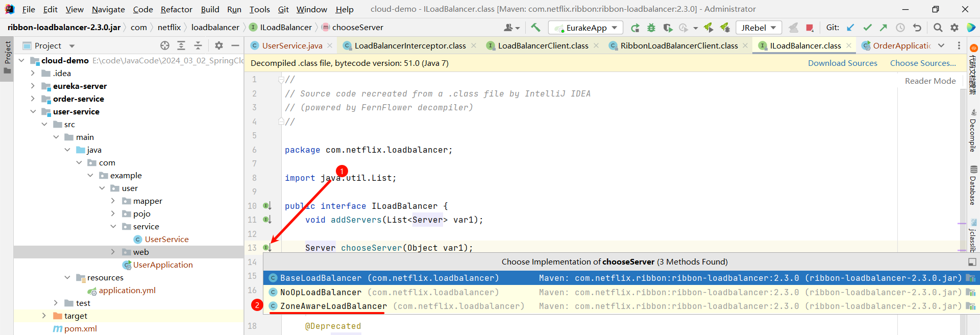Expand the pojo package
Screen dimensions: 980x335
tap(113, 213)
